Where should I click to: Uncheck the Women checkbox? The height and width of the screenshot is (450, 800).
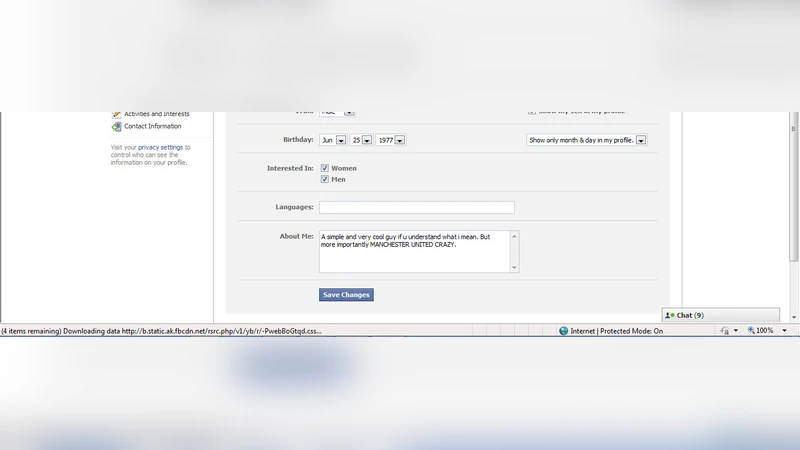tap(325, 168)
